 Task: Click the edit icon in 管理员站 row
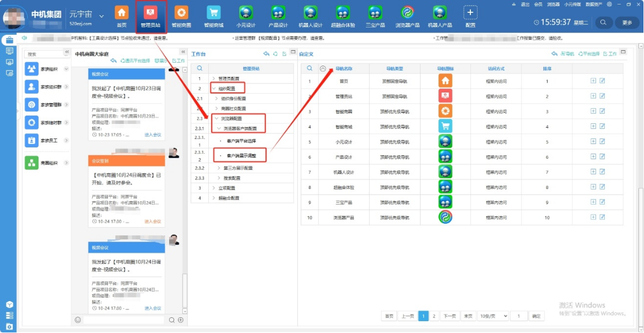602,96
